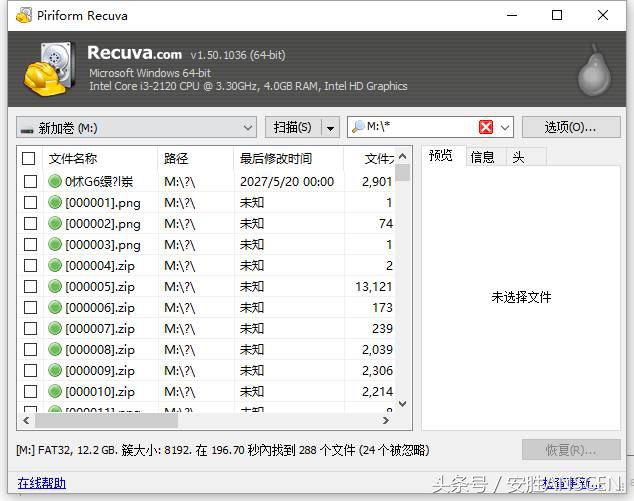Click the horizontal scrollbar thumb

pos(106,421)
